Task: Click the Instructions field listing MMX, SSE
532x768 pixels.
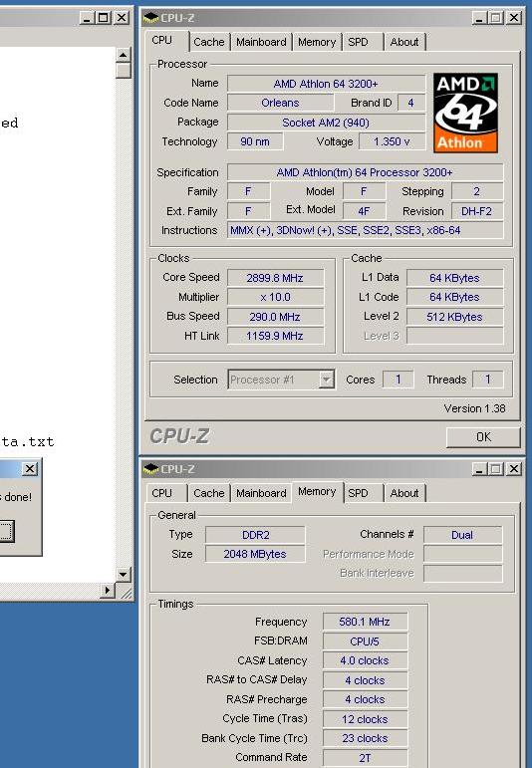Action: tap(365, 230)
